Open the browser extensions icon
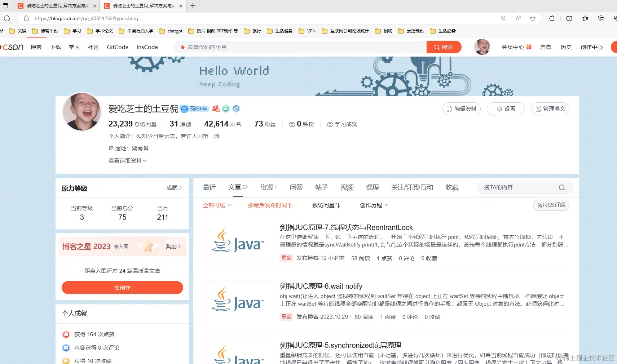The height and width of the screenshot is (364, 617). (x=552, y=18)
